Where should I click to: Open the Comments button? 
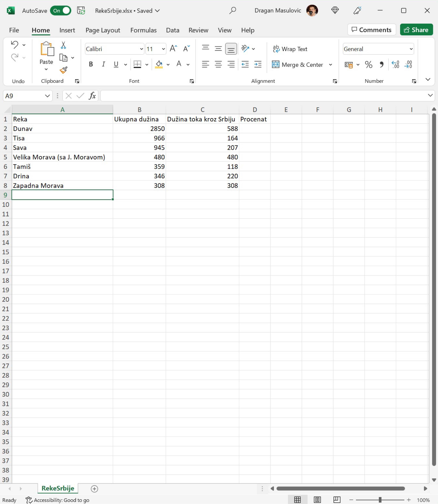372,30
